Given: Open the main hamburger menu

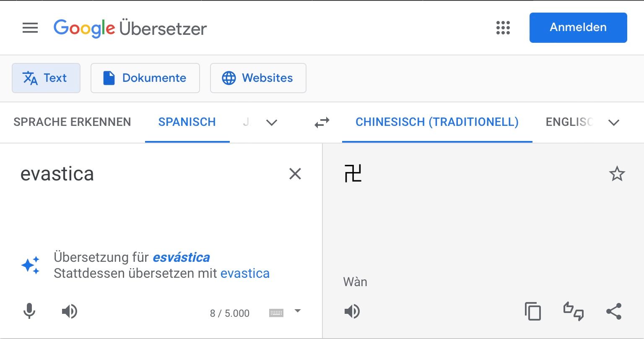Looking at the screenshot, I should point(30,28).
